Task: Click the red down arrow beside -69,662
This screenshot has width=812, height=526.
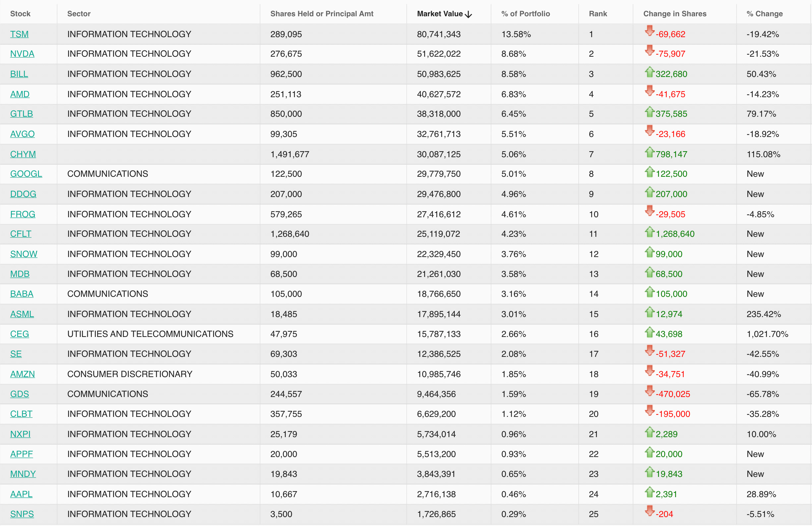Action: pos(649,31)
